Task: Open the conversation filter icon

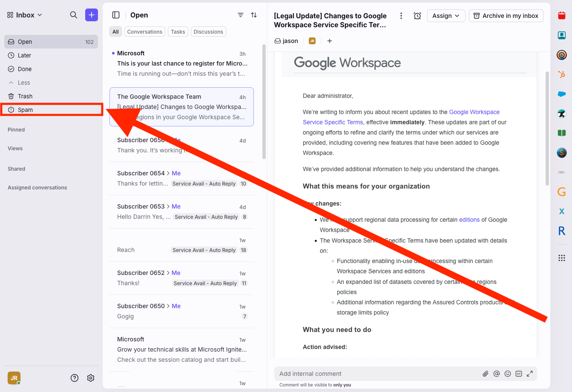Action: pos(241,15)
